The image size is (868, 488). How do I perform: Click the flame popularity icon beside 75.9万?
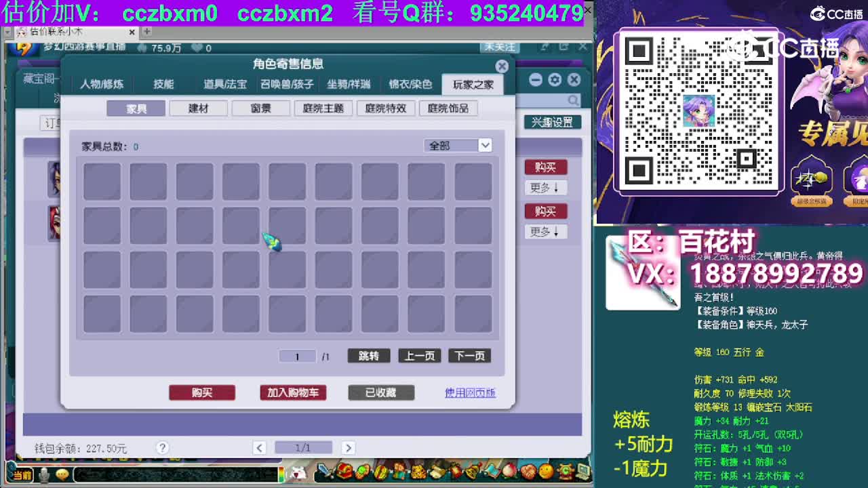(x=142, y=47)
